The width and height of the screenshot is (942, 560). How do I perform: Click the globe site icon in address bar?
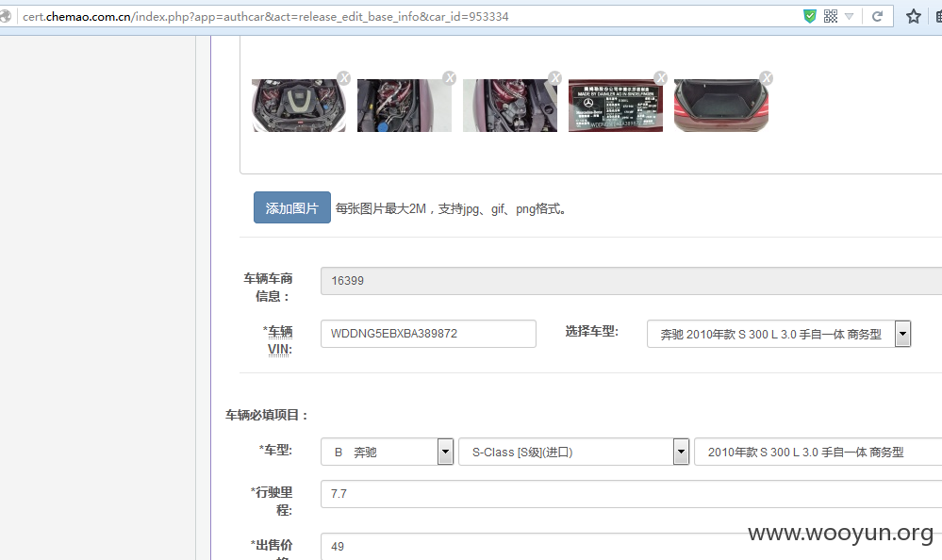pyautogui.click(x=6, y=16)
